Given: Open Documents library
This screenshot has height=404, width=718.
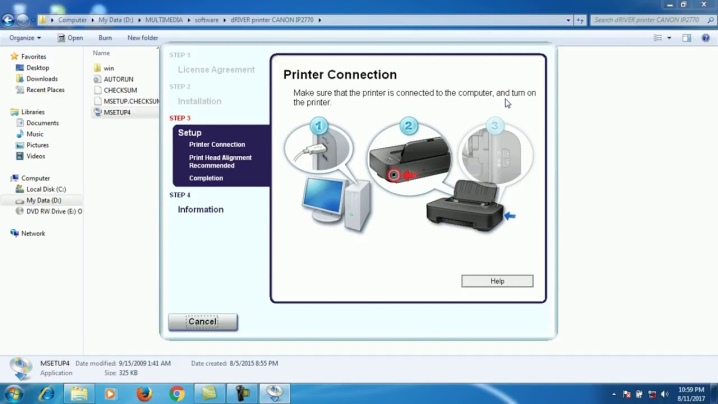Looking at the screenshot, I should [x=42, y=123].
